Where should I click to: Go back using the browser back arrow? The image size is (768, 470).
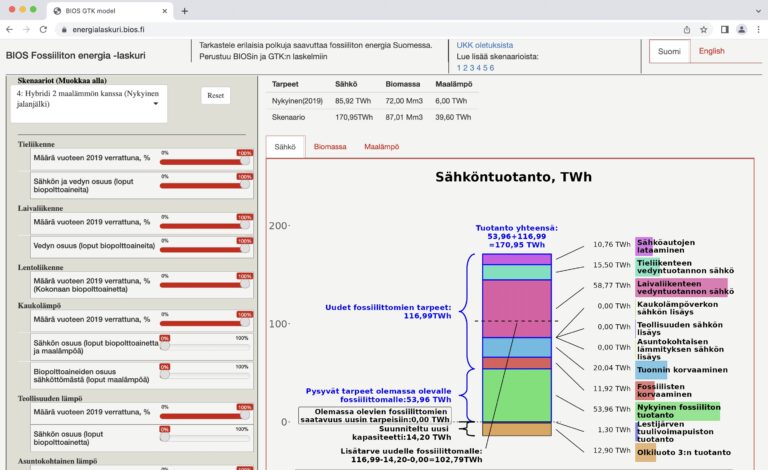click(x=9, y=29)
